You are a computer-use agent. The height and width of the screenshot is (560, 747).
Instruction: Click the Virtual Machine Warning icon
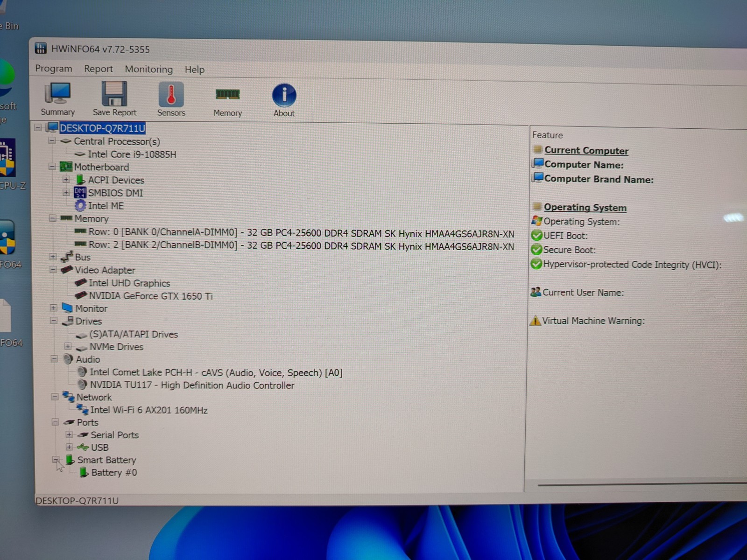535,320
